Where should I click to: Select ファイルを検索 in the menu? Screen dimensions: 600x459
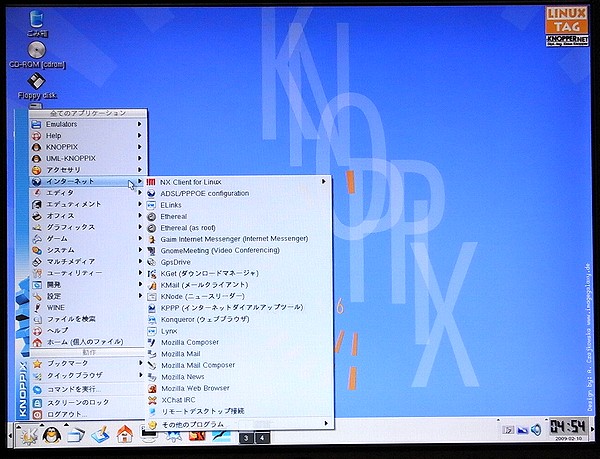tap(88, 319)
